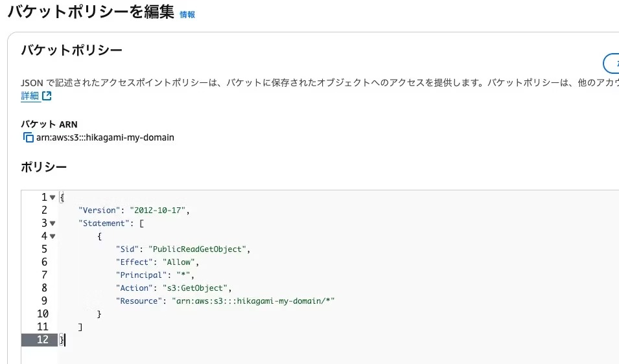Collapse the Statement array on line 3

[x=53, y=223]
